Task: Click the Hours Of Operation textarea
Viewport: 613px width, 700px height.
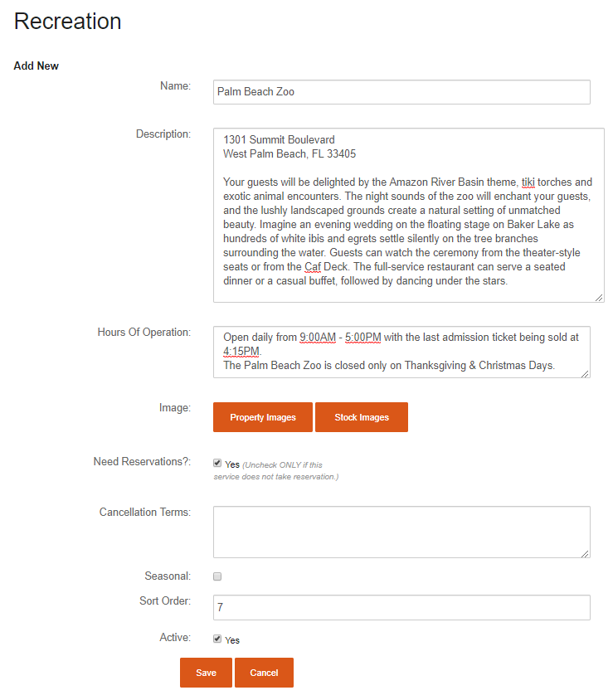Action: tap(401, 352)
